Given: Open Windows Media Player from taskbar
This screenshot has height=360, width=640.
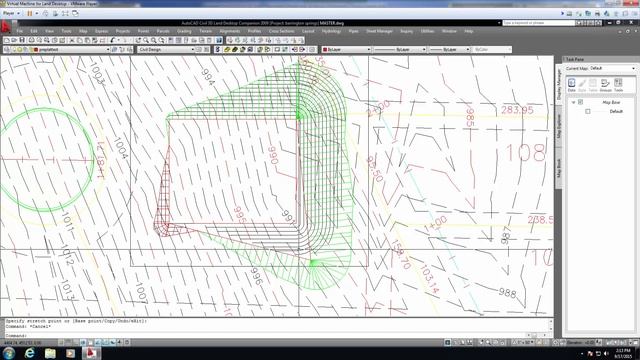Looking at the screenshot, I should 70,353.
